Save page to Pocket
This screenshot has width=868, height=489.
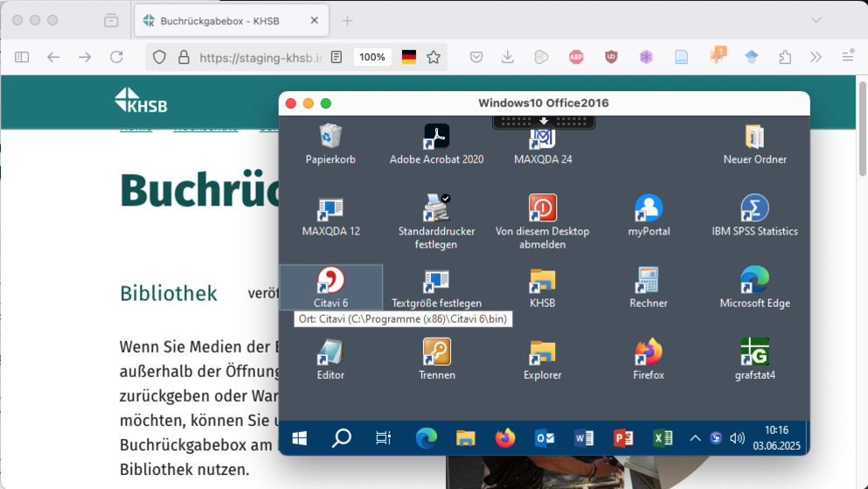(476, 57)
